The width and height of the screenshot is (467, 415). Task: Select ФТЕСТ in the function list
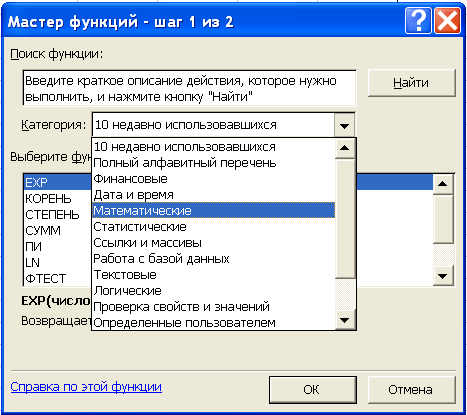coord(58,278)
